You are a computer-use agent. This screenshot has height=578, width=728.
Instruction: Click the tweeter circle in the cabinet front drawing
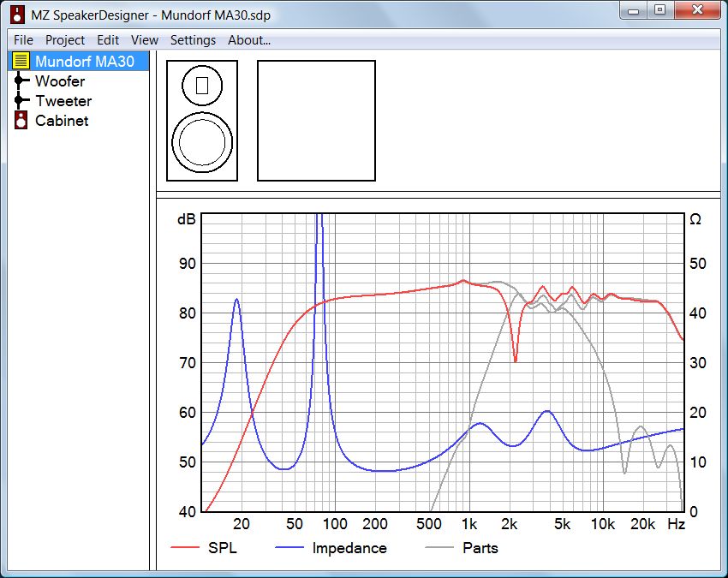[x=202, y=86]
